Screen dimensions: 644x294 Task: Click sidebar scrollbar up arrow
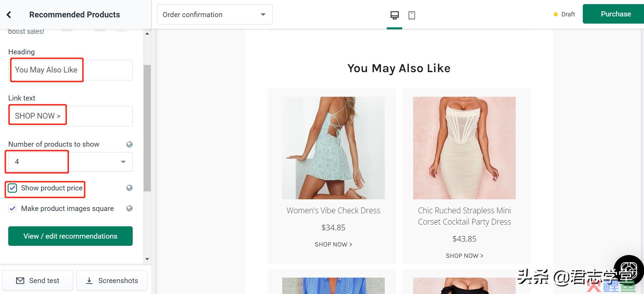[147, 34]
